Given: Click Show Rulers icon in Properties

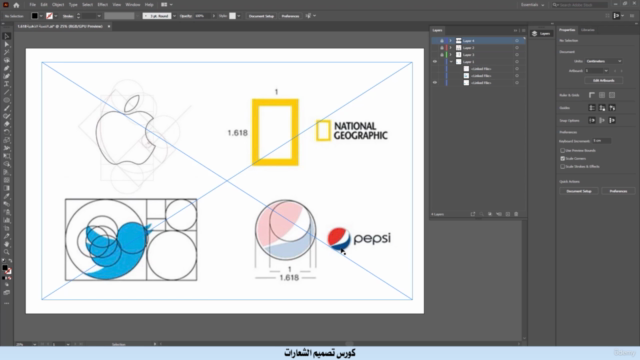Looking at the screenshot, I should [x=592, y=95].
